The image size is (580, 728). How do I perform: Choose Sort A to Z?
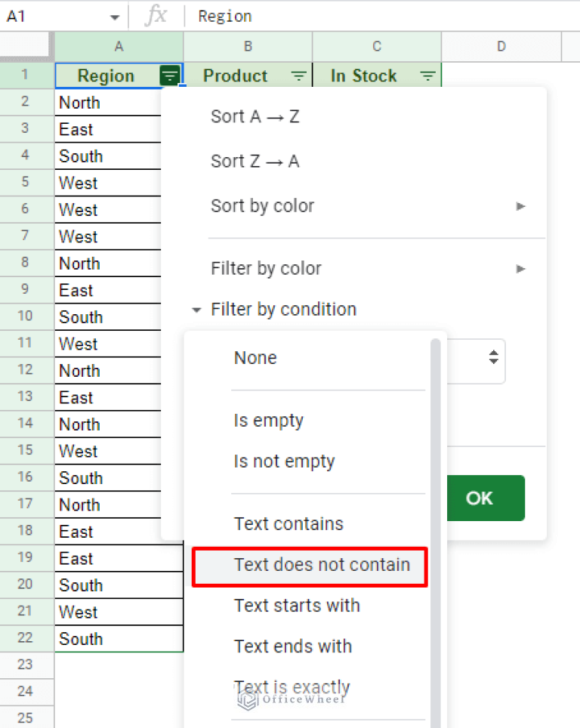tap(255, 116)
